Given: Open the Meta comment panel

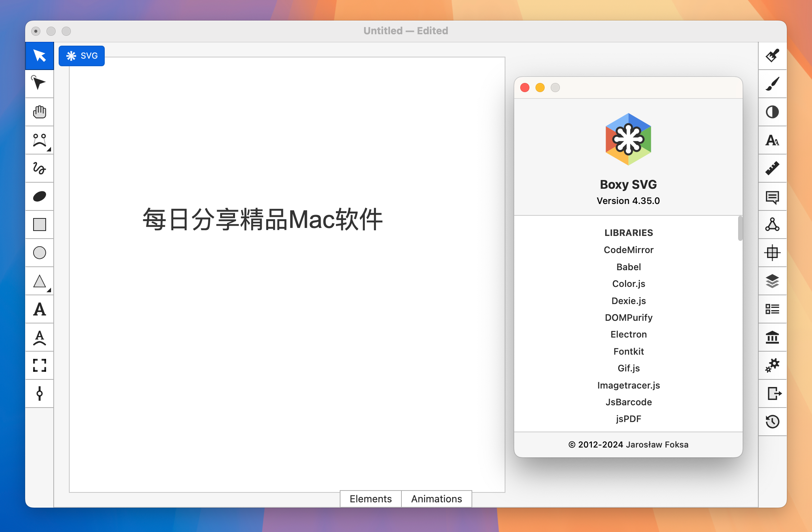Looking at the screenshot, I should [x=772, y=196].
